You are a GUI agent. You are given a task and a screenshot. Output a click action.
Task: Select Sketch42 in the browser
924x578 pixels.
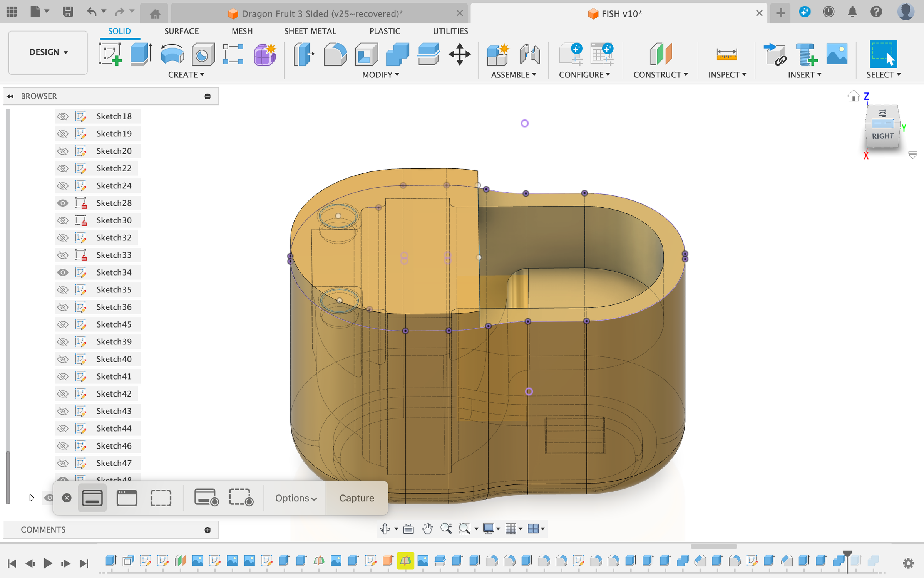click(x=114, y=394)
